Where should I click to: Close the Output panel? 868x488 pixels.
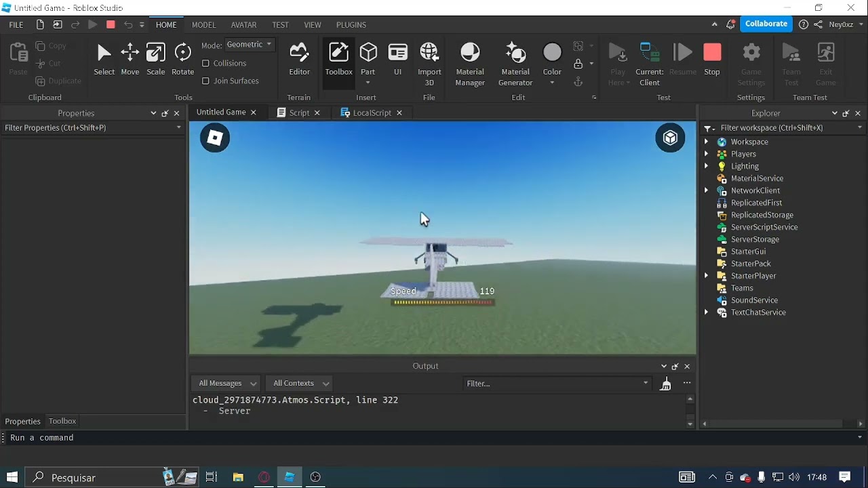click(687, 366)
